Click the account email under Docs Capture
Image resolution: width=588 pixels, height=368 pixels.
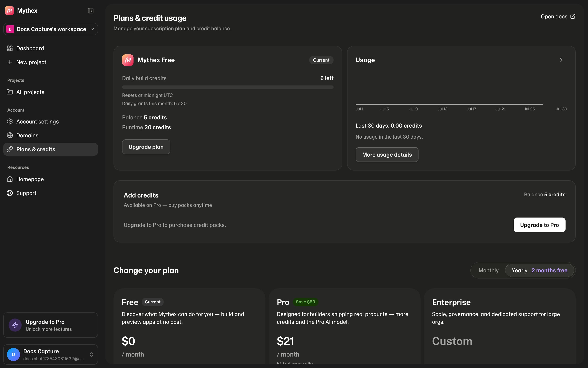pos(53,359)
